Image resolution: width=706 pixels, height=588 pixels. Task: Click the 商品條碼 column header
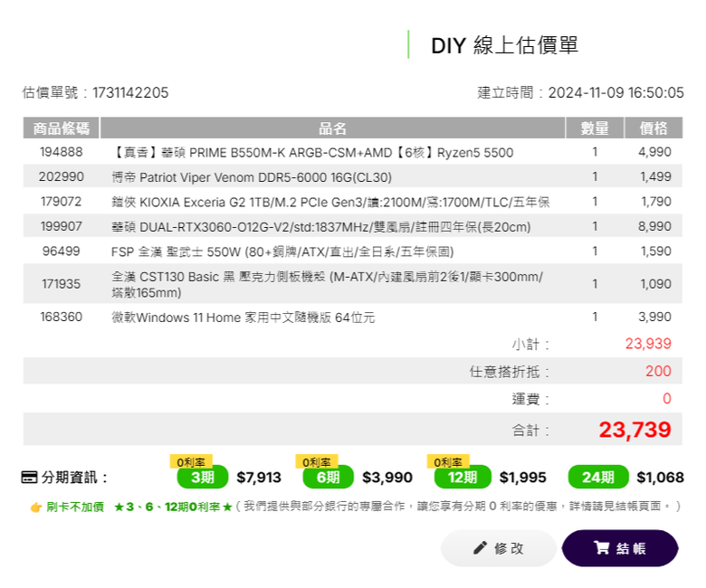62,128
